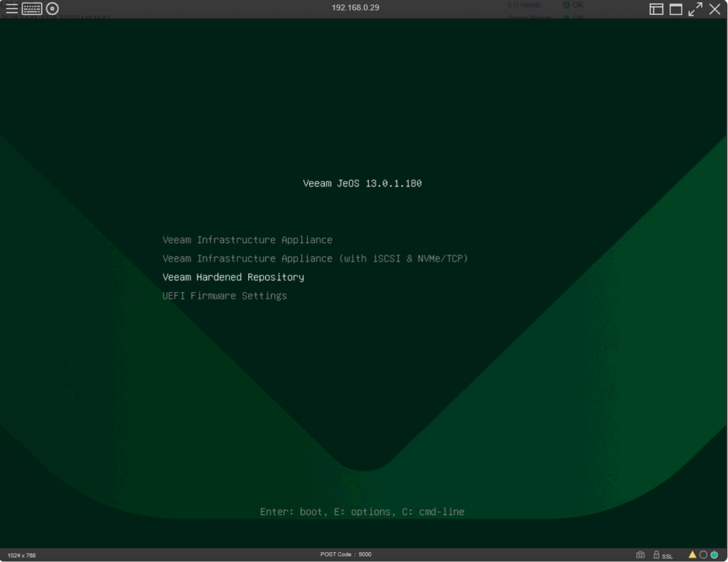This screenshot has width=728, height=562.
Task: Click the Veeam JeOS 13.0.1.180 heading
Action: tap(362, 184)
